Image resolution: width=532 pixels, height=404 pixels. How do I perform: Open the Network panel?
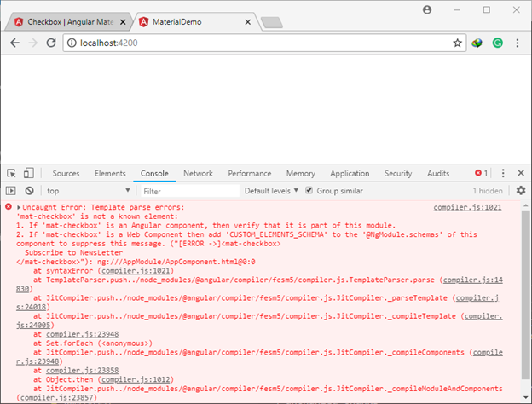tap(198, 173)
